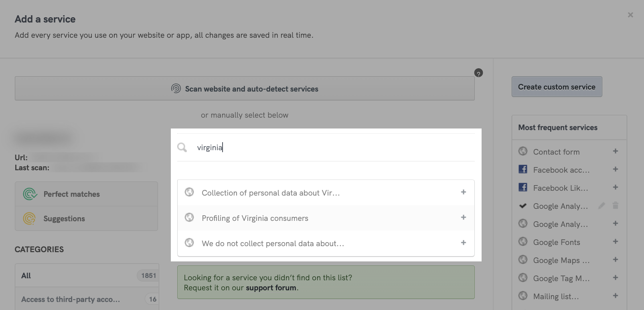
Task: Click plus icon next to Contact form
Action: pos(615,151)
